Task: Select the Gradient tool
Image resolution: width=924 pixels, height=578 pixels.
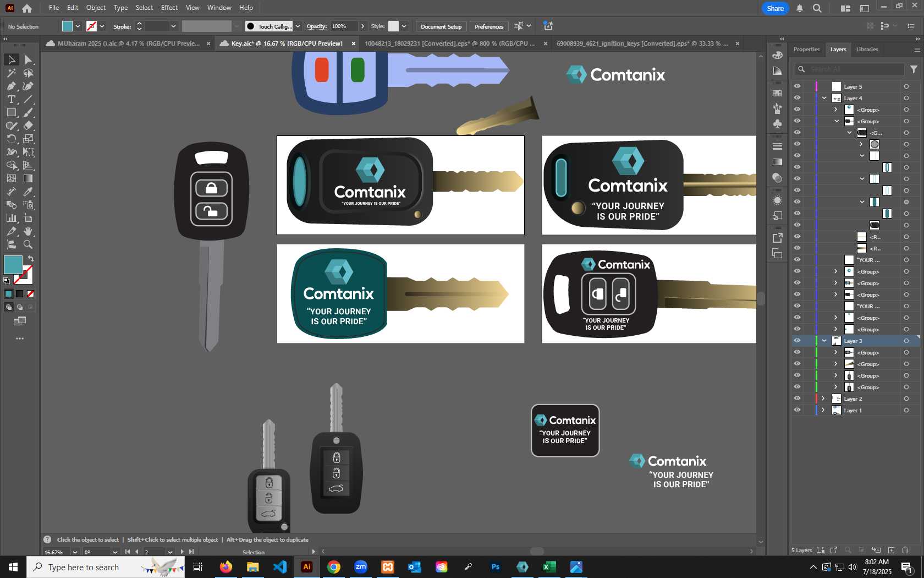Action: click(x=28, y=178)
